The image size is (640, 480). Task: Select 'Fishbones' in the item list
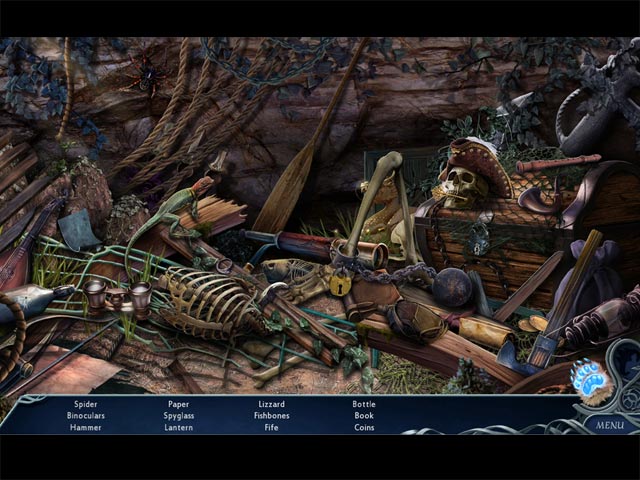pos(271,415)
